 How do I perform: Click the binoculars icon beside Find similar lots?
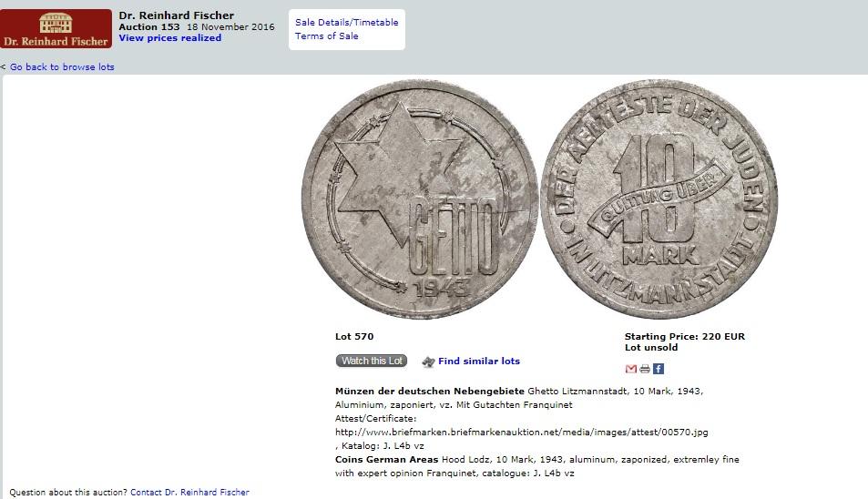point(428,362)
